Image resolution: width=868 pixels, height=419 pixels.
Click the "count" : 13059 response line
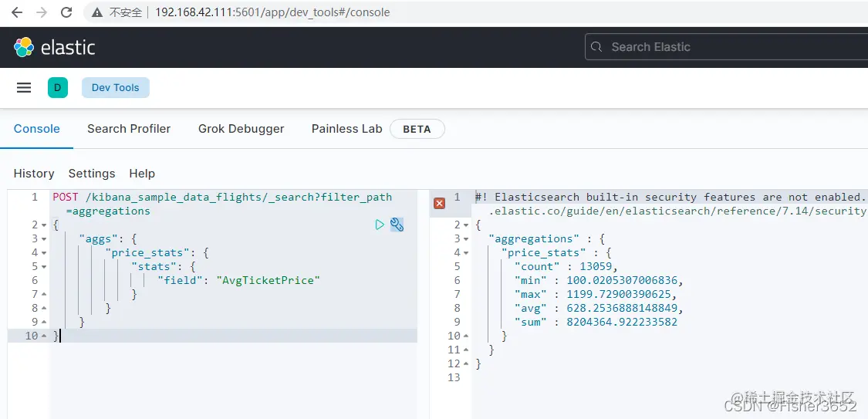(x=566, y=266)
